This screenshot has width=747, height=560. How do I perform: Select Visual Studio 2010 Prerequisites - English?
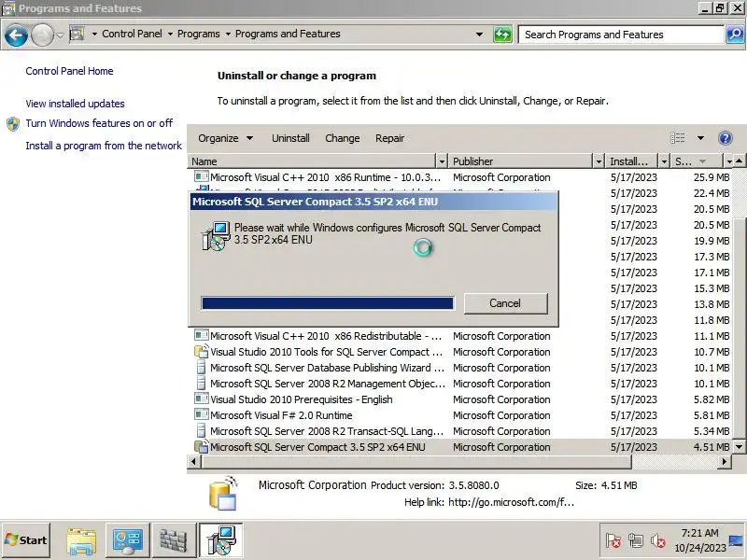click(461, 399)
